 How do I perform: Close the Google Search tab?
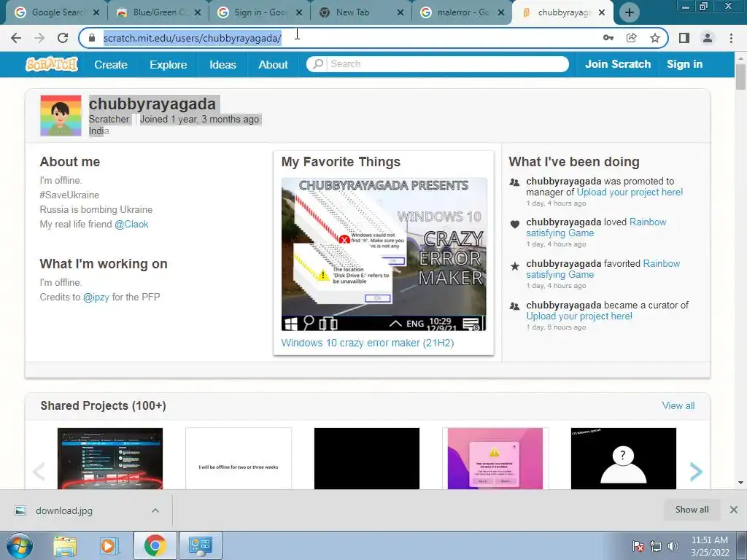(96, 13)
